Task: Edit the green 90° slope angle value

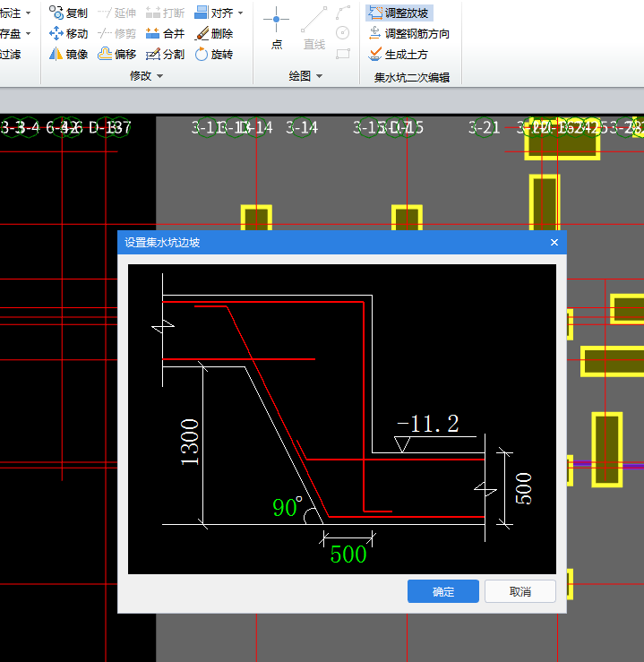Action: (287, 507)
